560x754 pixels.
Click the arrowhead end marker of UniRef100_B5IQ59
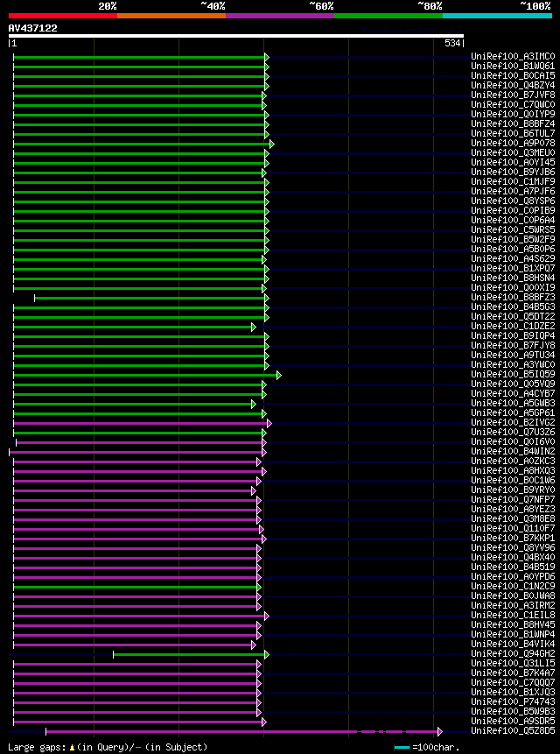tap(279, 375)
